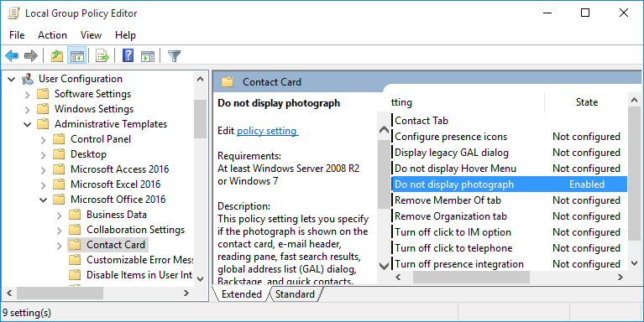644x322 pixels.
Task: Click the Back arrow toolbar icon
Action: (x=12, y=56)
